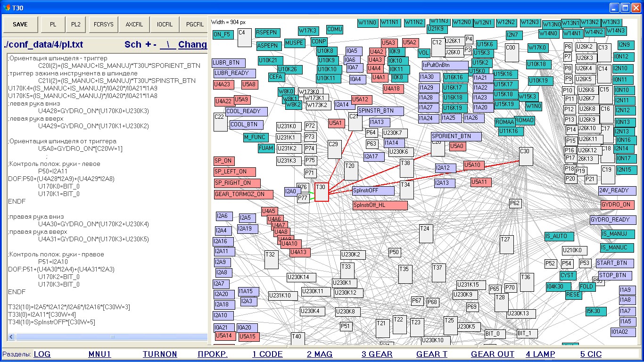The width and height of the screenshot is (644, 362).
Task: Select the BIT_0 node
Action: click(495, 334)
